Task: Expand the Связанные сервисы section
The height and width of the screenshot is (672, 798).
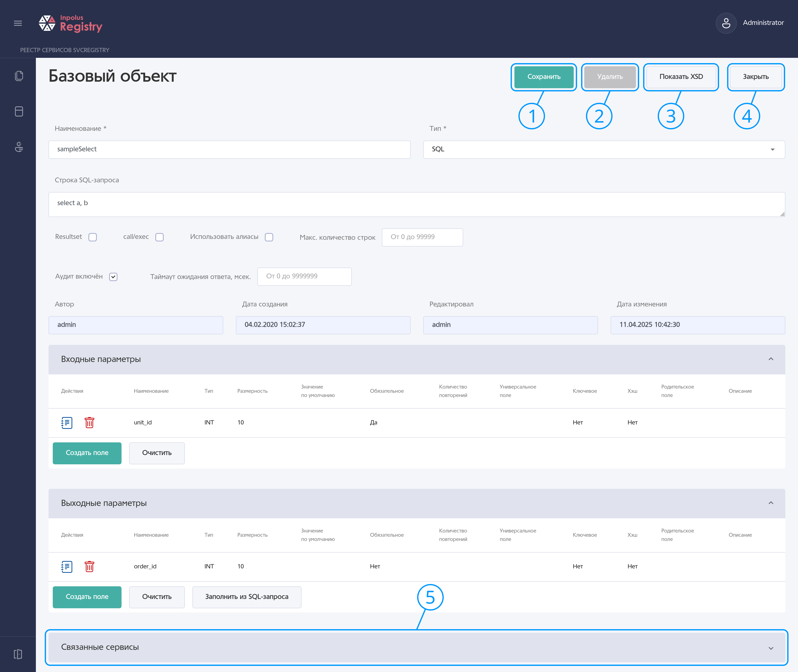Action: coord(417,647)
